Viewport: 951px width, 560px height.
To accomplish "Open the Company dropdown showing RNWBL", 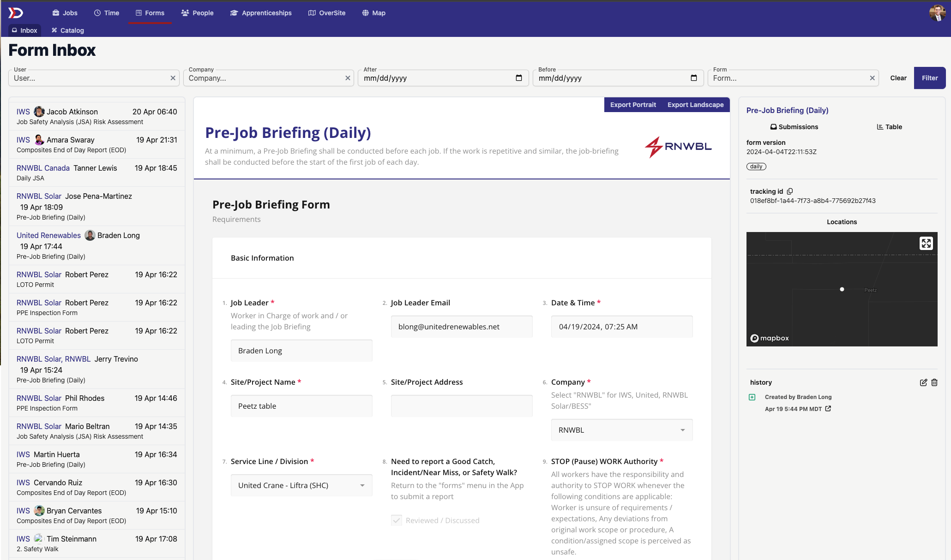I will click(621, 429).
